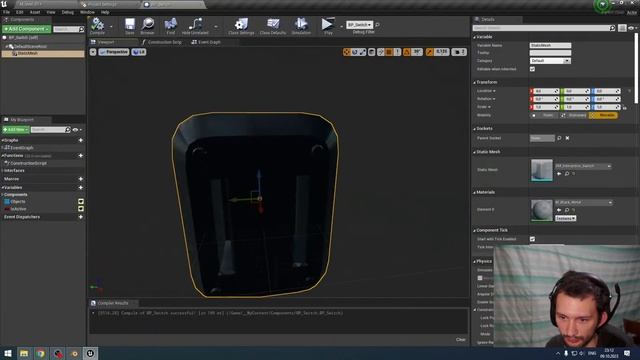This screenshot has height=360, width=640.
Task: Toggle world/local coordinate space icon
Action: 372,52
